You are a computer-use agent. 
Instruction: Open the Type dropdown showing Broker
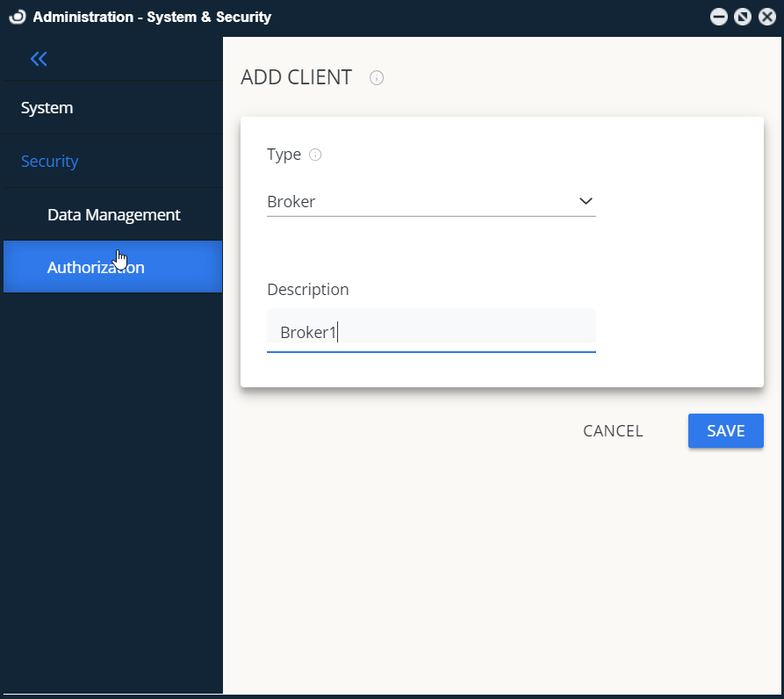tap(421, 201)
